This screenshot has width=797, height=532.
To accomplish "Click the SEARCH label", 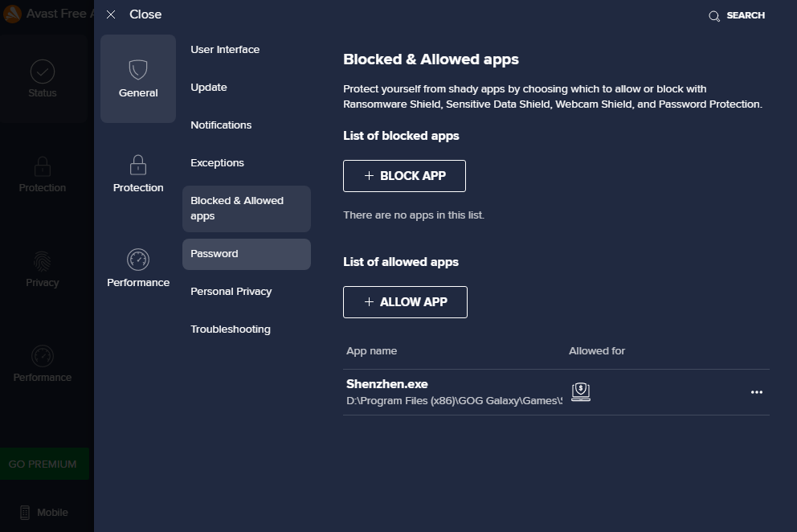I will (745, 15).
